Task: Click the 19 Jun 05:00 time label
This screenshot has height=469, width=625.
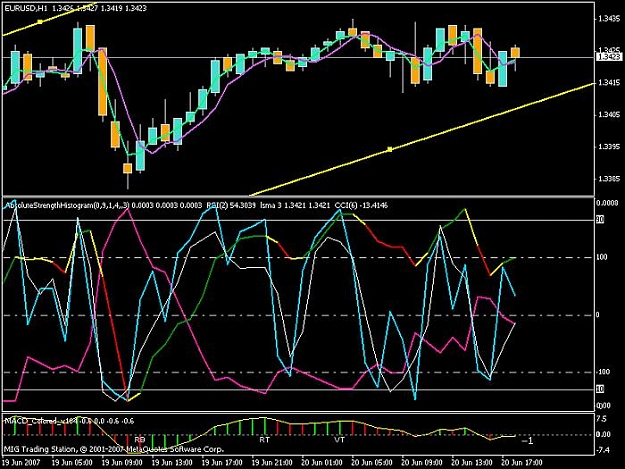Action: [x=72, y=463]
